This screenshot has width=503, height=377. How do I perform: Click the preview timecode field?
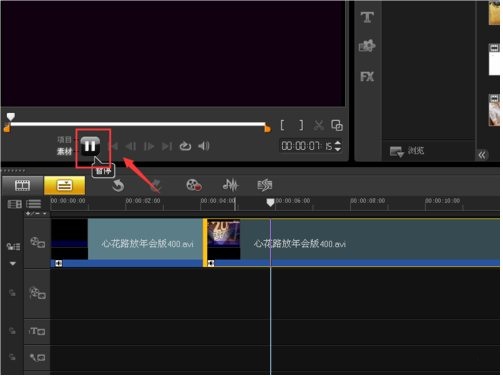[307, 146]
